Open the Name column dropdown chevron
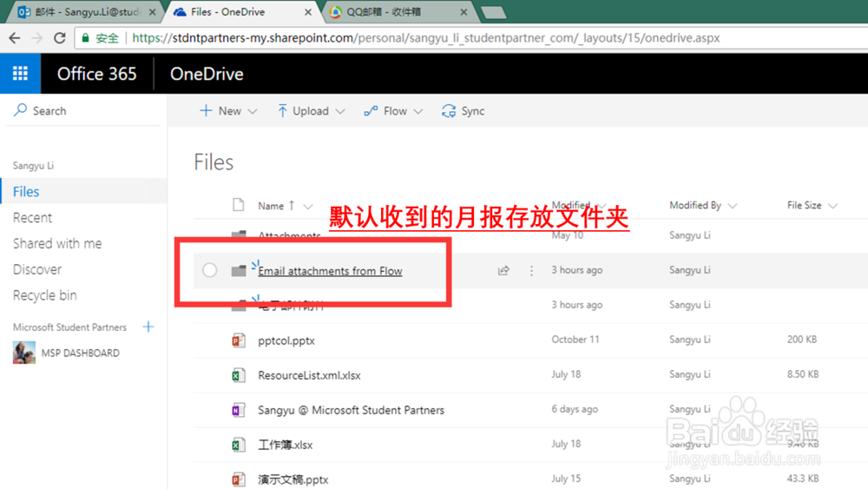This screenshot has height=489, width=868. pyautogui.click(x=308, y=207)
